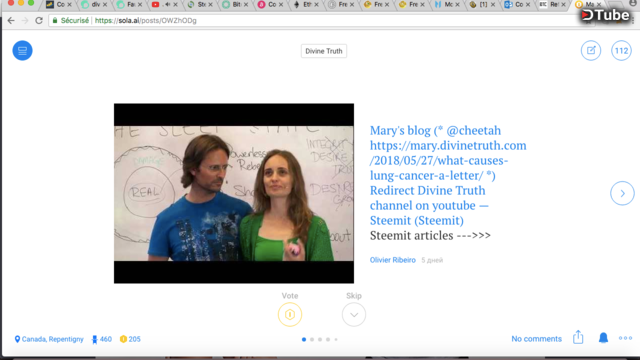
Task: Open the No comments link
Action: click(x=536, y=339)
